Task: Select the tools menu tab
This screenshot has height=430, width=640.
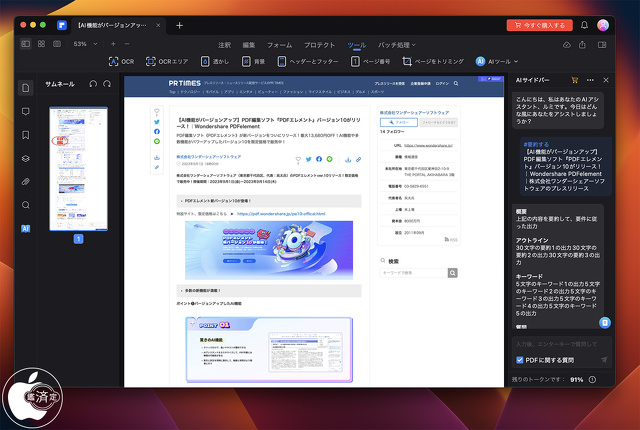Action: point(357,45)
